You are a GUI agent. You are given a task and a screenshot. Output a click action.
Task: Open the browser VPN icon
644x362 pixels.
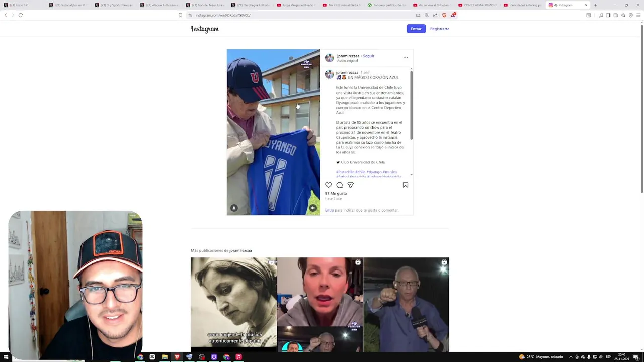coord(631,15)
